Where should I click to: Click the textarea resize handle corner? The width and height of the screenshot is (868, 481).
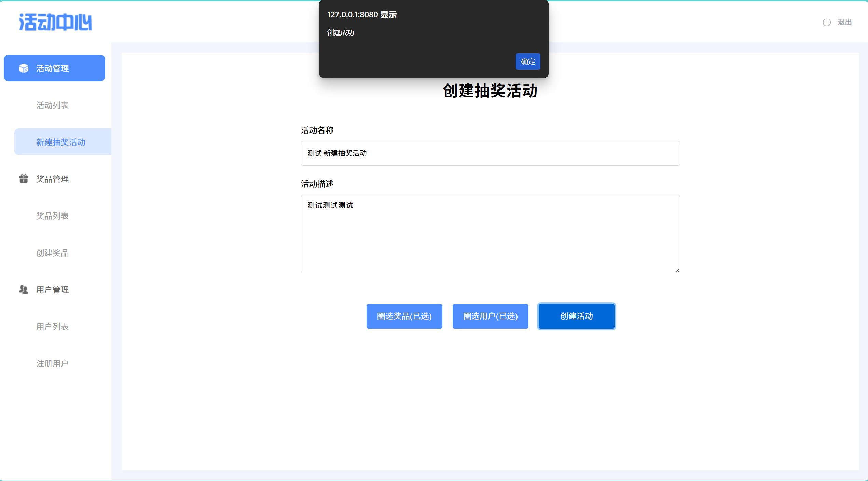pos(677,271)
